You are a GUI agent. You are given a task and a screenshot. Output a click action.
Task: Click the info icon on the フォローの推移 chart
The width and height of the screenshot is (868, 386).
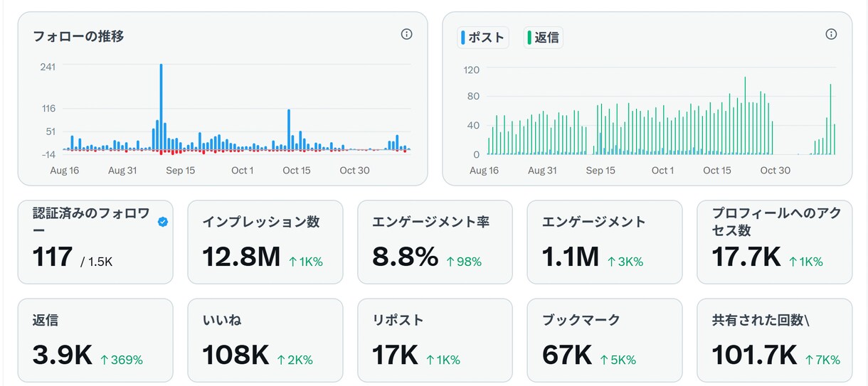click(406, 34)
